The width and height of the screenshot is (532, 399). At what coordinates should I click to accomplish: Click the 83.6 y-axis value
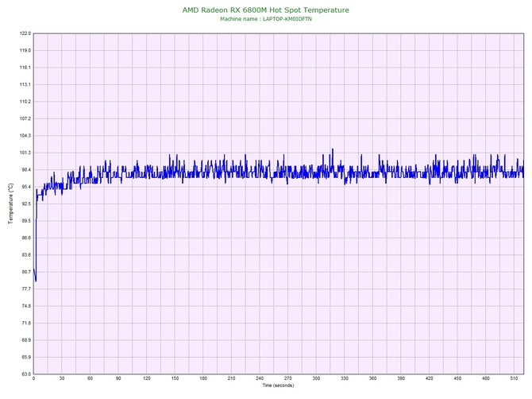[26, 255]
